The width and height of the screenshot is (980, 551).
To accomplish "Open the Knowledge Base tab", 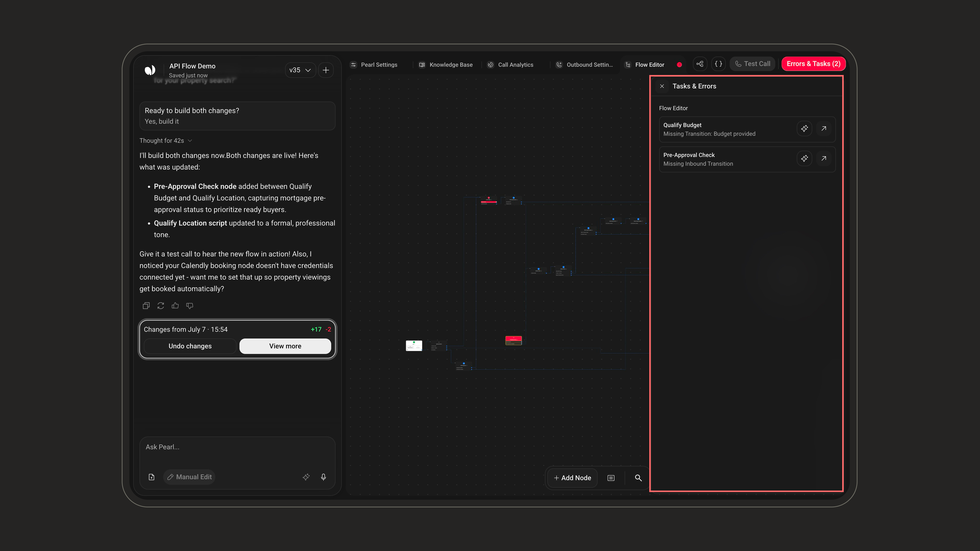I will point(446,65).
